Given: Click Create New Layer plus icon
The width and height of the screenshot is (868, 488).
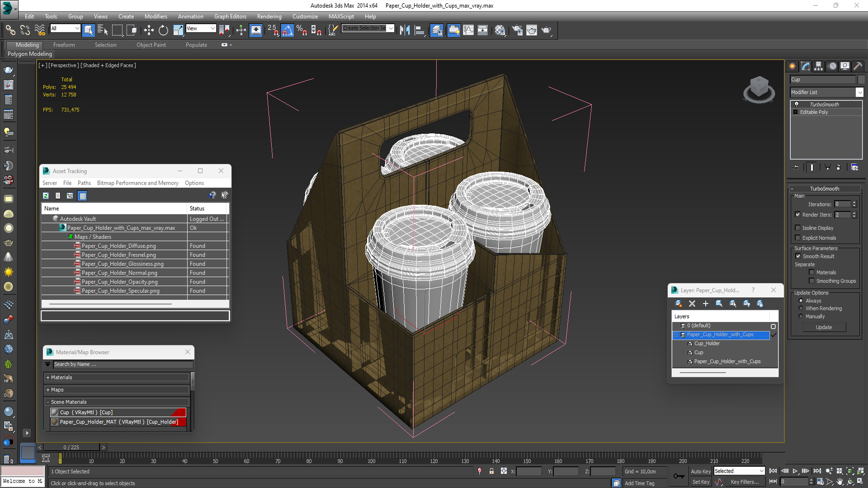Looking at the screenshot, I should pyautogui.click(x=705, y=304).
